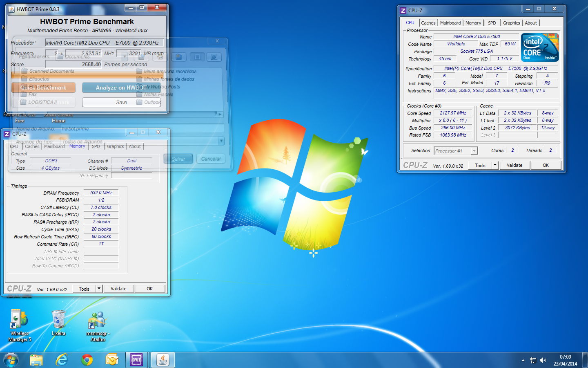This screenshot has width=588, height=368.
Task: Click Nome do Arquivo field containing hwbot.prime
Action: point(141,129)
